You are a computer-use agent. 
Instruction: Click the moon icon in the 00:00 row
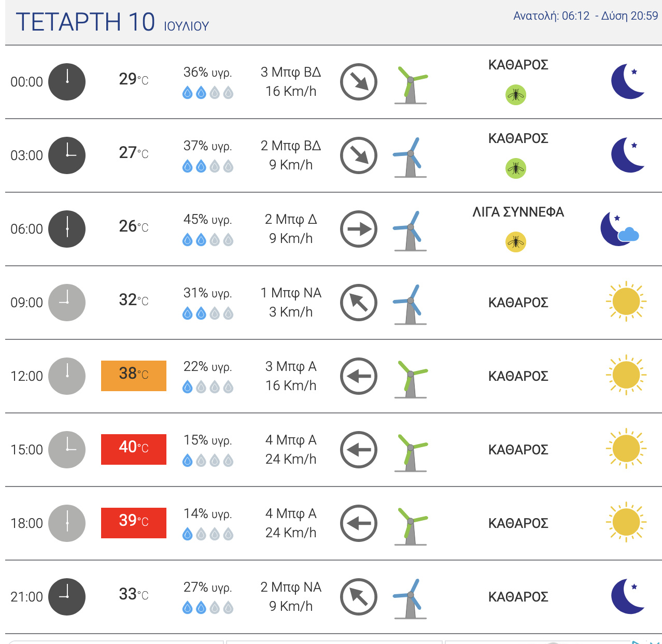(x=627, y=81)
